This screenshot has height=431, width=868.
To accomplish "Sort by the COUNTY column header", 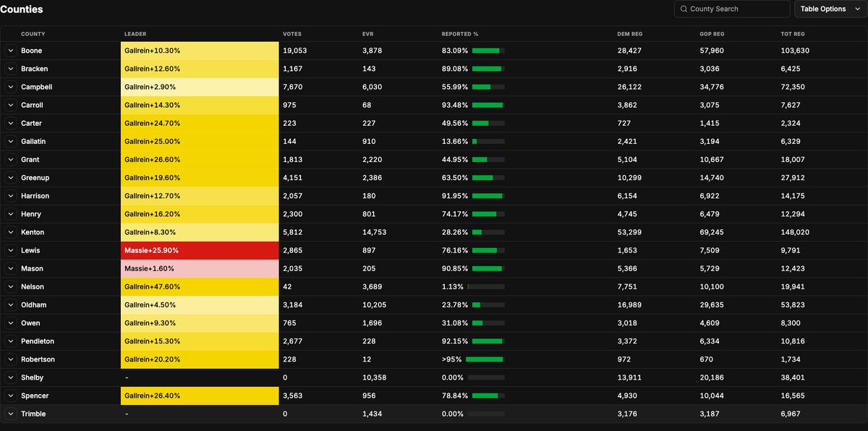I will tap(33, 34).
